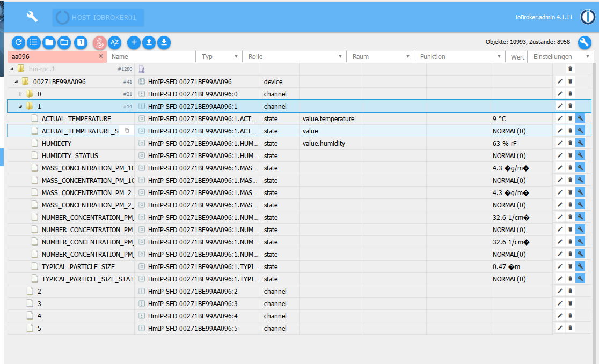
Task: Open custom settings wrench for ACTUAL_TEMPERATURE
Action: pos(580,118)
